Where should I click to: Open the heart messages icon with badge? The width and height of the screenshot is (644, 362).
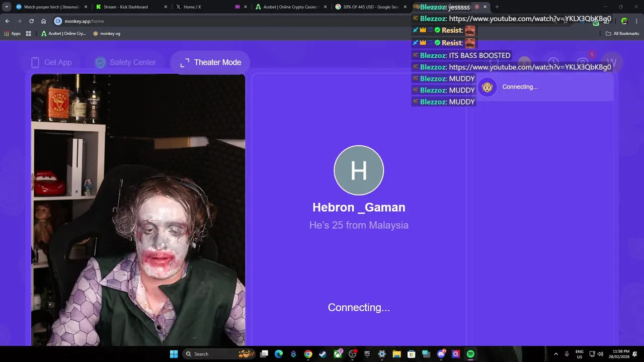click(x=583, y=62)
